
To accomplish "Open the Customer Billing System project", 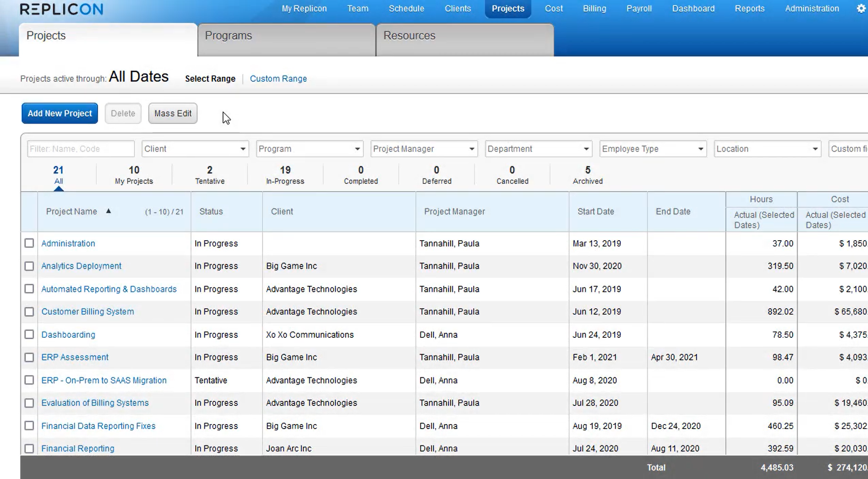I will (88, 312).
